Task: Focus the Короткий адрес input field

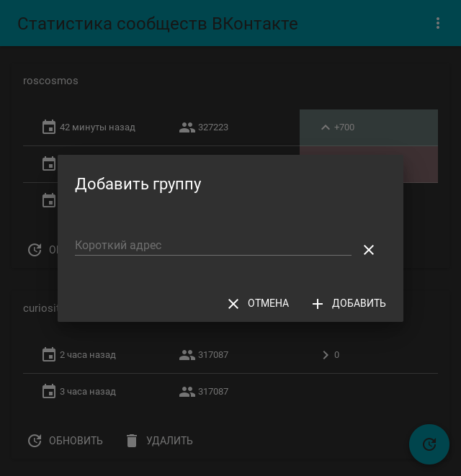Action: pos(213,246)
